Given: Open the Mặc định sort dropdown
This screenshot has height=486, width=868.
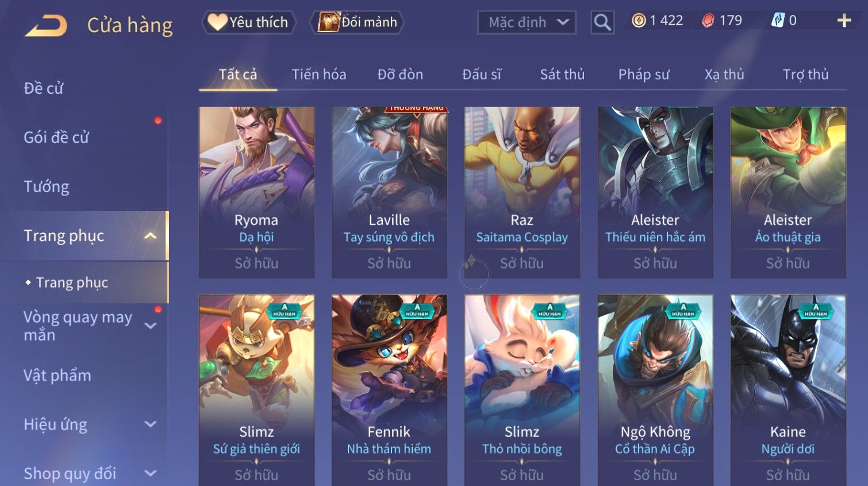Looking at the screenshot, I should 527,22.
